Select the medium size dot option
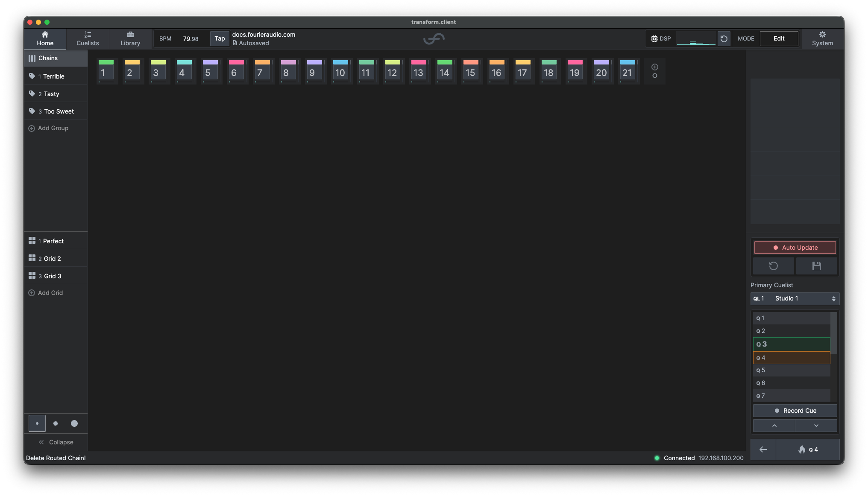 coord(56,423)
